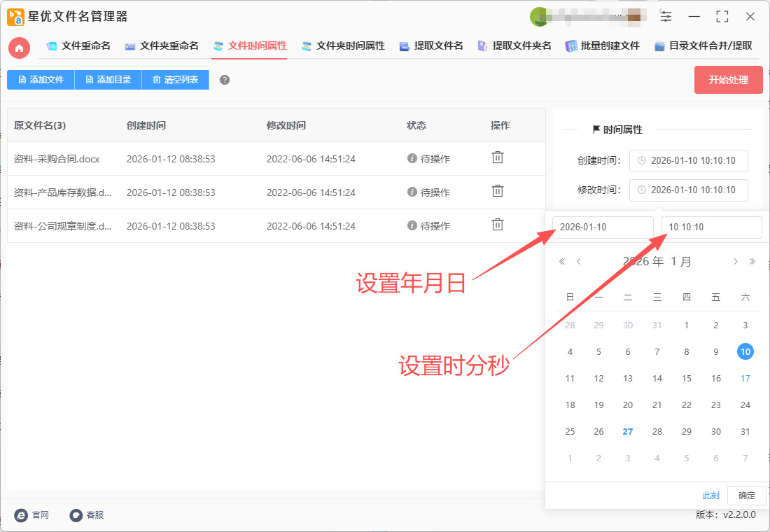Remove 资料-公司规章制度 file with trash icon
Viewport: 770px width, 532px height.
tap(497, 225)
